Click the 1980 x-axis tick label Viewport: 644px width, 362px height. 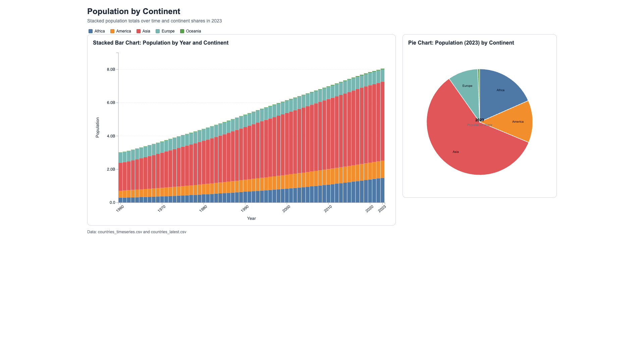pyautogui.click(x=203, y=208)
